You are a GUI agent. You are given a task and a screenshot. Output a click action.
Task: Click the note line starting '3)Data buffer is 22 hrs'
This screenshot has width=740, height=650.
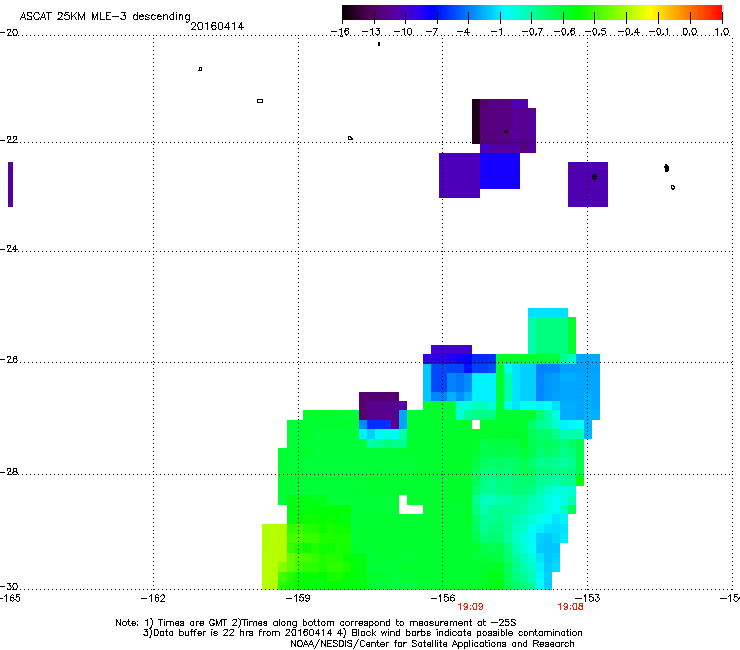[x=362, y=633]
